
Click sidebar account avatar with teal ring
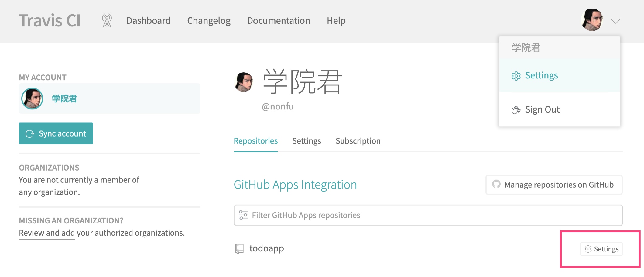click(32, 99)
